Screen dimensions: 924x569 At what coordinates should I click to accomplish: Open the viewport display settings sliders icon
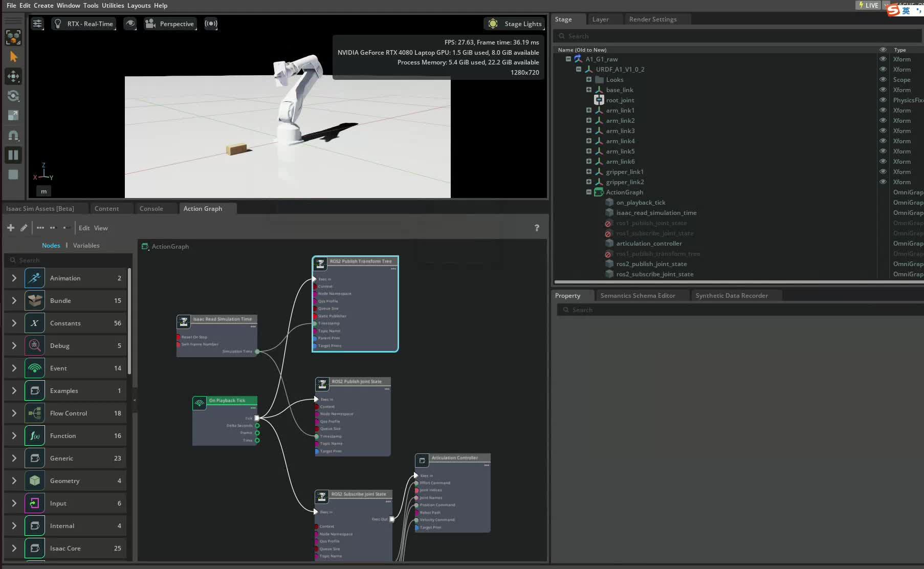coord(37,24)
